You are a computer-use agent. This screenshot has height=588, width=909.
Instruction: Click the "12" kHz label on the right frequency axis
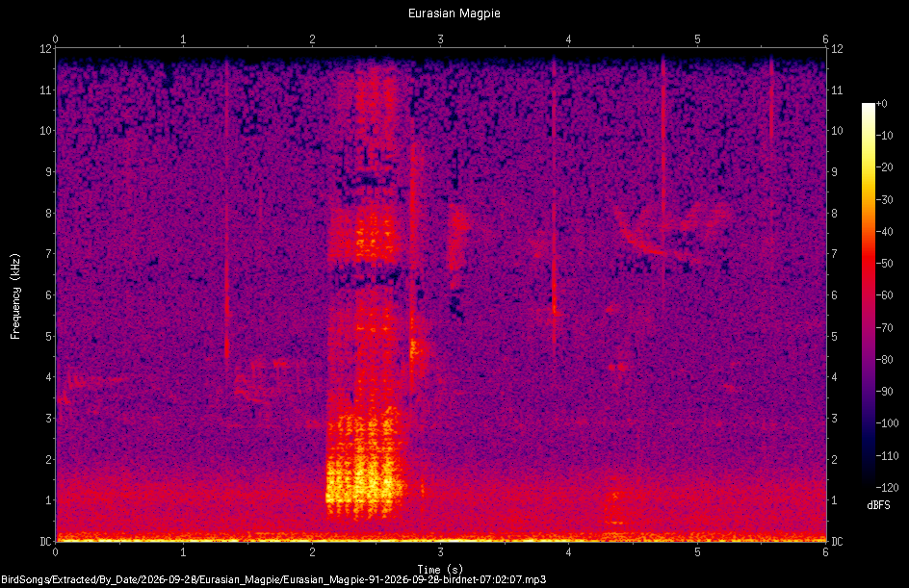tap(837, 49)
